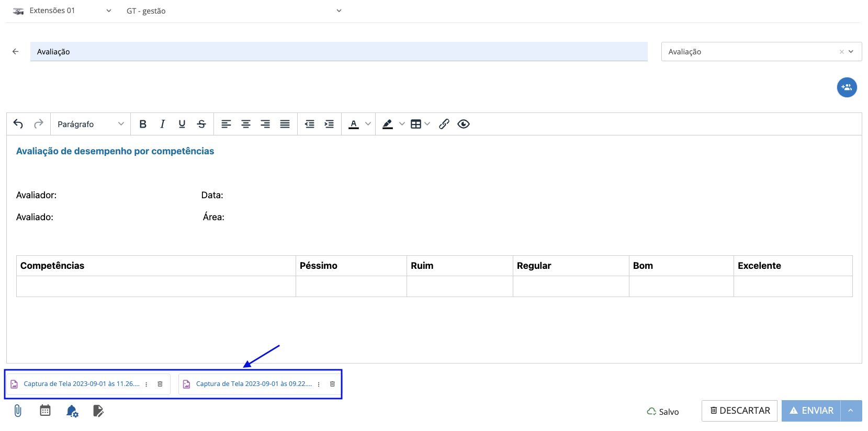Delete the first Captura de Tela attachment
Image resolution: width=868 pixels, height=431 pixels.
coord(160,384)
